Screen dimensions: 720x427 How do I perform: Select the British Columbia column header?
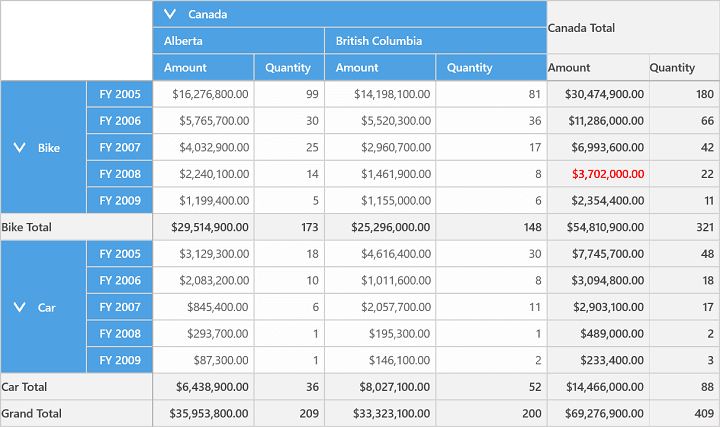435,41
